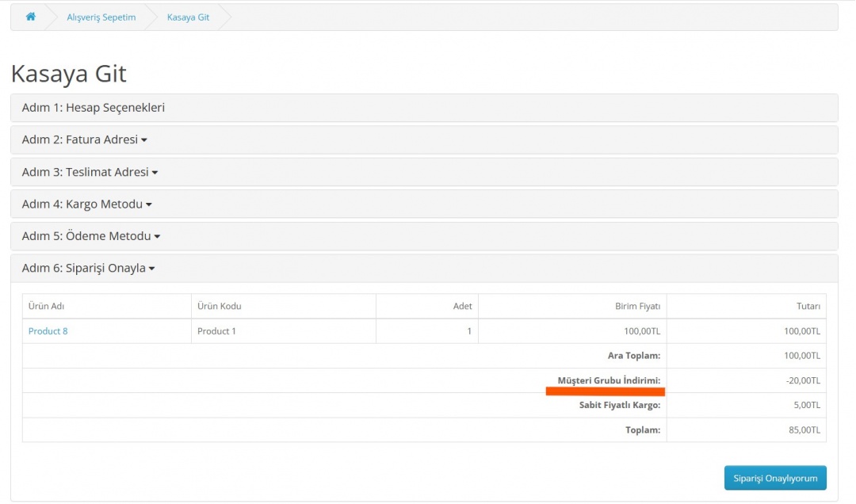This screenshot has height=504, width=856.
Task: Open the Alışveriş Sepetim breadcrumb link
Action: pos(101,17)
